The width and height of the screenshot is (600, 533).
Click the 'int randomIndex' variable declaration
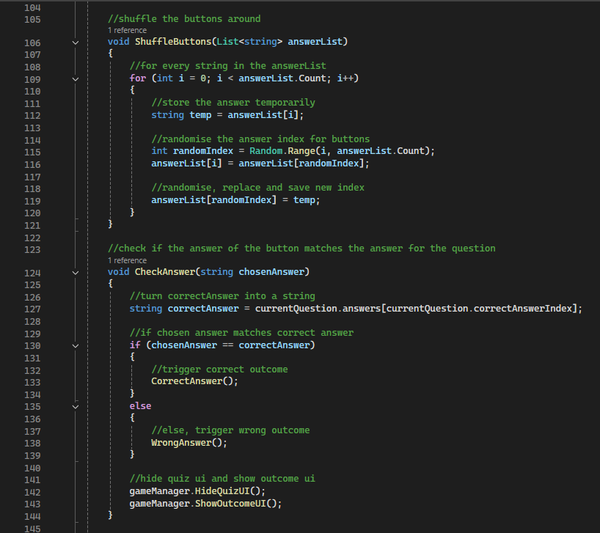pyautogui.click(x=192, y=151)
